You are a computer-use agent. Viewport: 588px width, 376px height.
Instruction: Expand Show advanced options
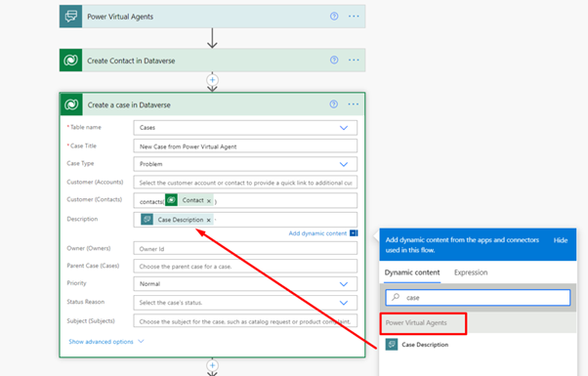106,342
